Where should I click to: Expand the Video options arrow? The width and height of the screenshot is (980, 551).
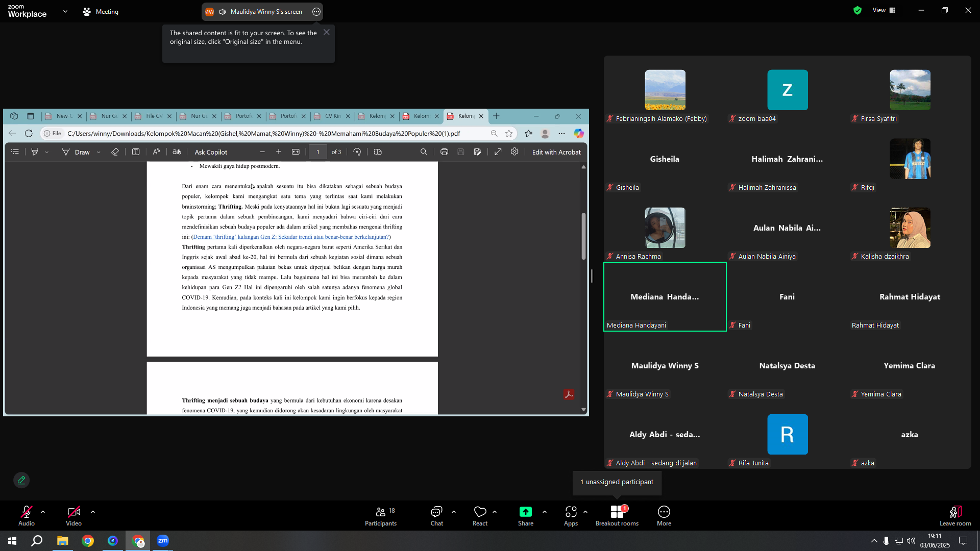coord(92,512)
